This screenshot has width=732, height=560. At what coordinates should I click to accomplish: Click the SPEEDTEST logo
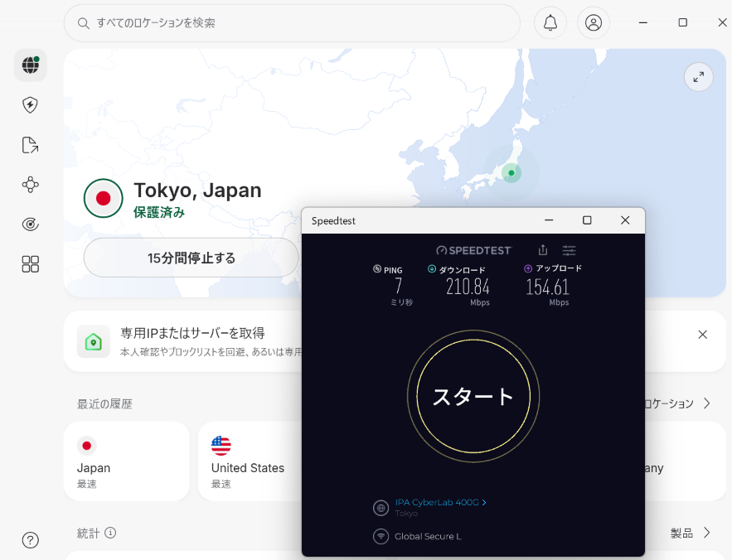point(474,251)
